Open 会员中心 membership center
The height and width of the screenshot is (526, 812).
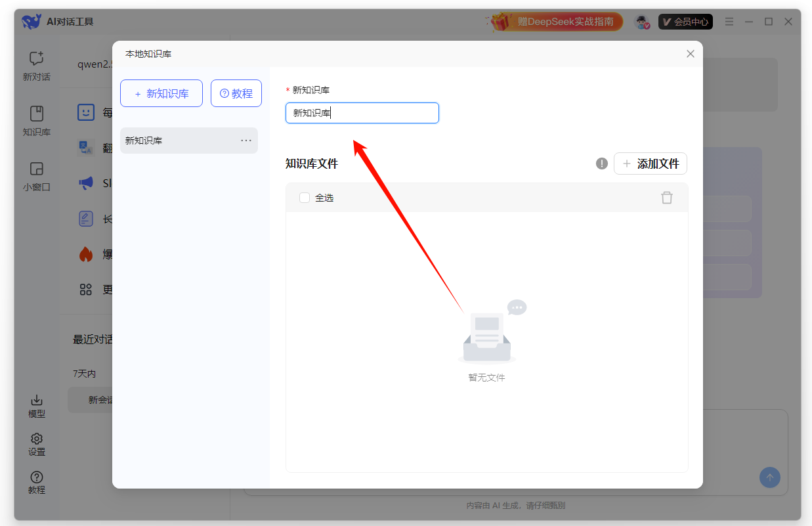pyautogui.click(x=685, y=22)
